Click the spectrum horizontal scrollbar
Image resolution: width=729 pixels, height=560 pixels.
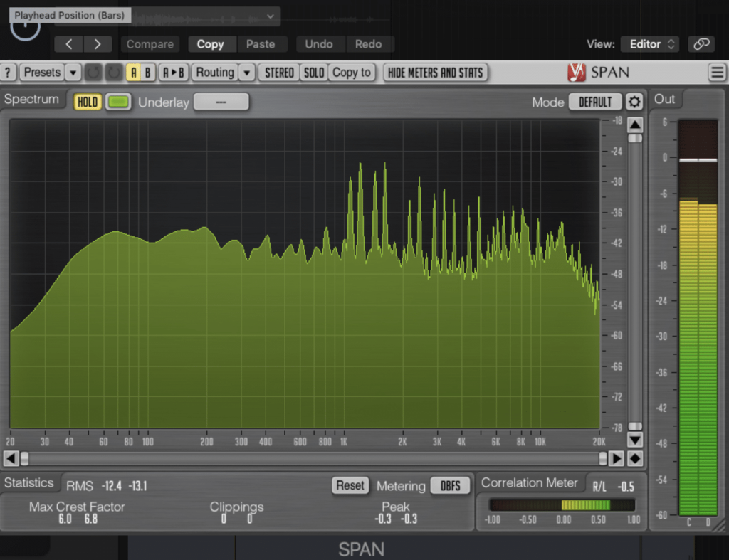[313, 458]
